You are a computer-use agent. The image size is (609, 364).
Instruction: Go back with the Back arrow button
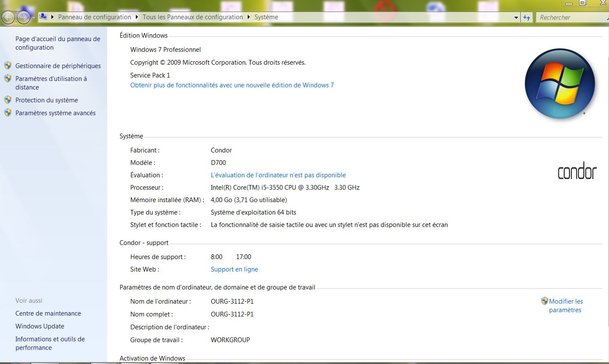pyautogui.click(x=8, y=18)
